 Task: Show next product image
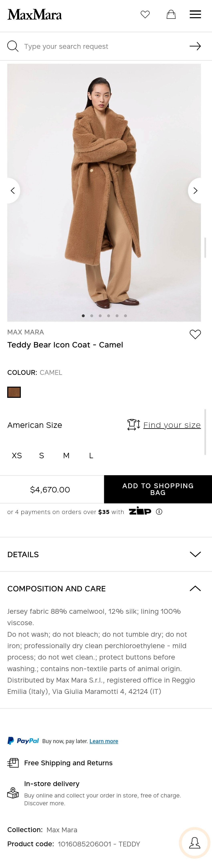pyautogui.click(x=195, y=191)
